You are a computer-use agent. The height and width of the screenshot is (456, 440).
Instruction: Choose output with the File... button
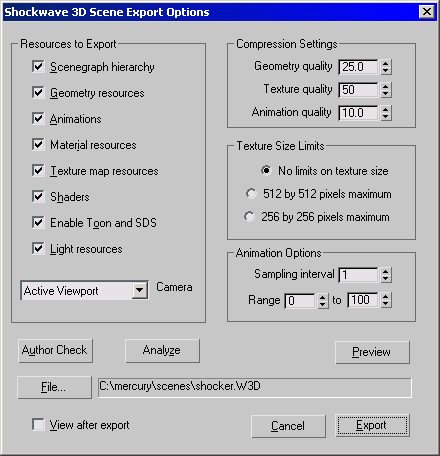pos(54,387)
